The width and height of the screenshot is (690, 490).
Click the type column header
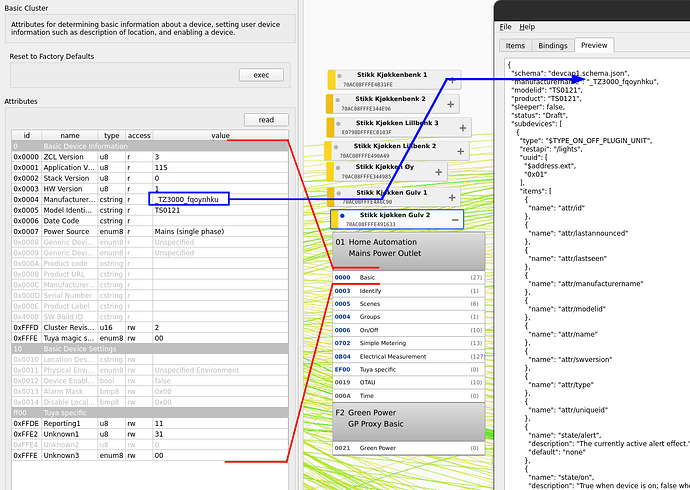[x=111, y=135]
